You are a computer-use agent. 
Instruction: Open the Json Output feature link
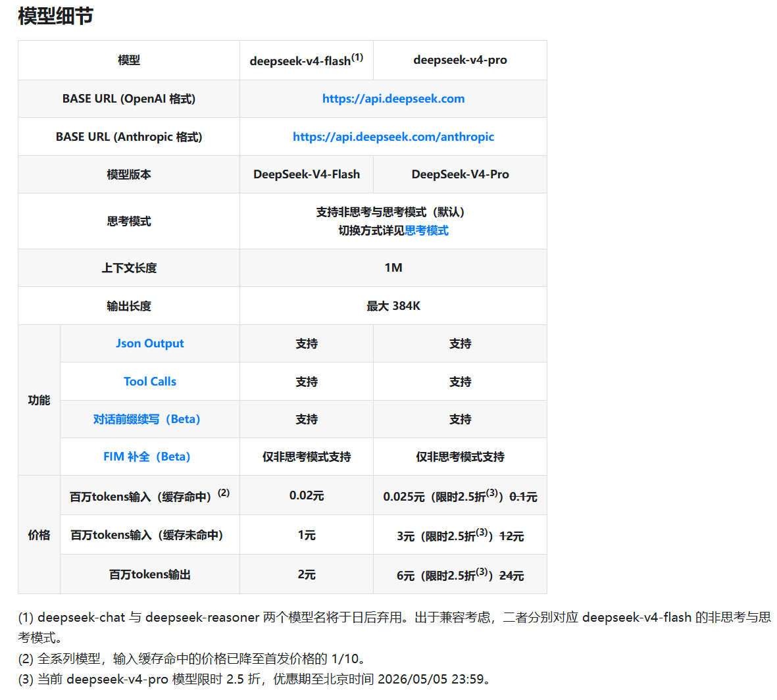(149, 343)
